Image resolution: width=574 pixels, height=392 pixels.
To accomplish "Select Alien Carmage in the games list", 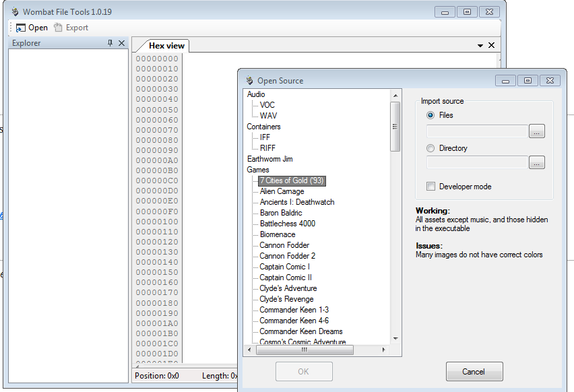I will tap(282, 191).
